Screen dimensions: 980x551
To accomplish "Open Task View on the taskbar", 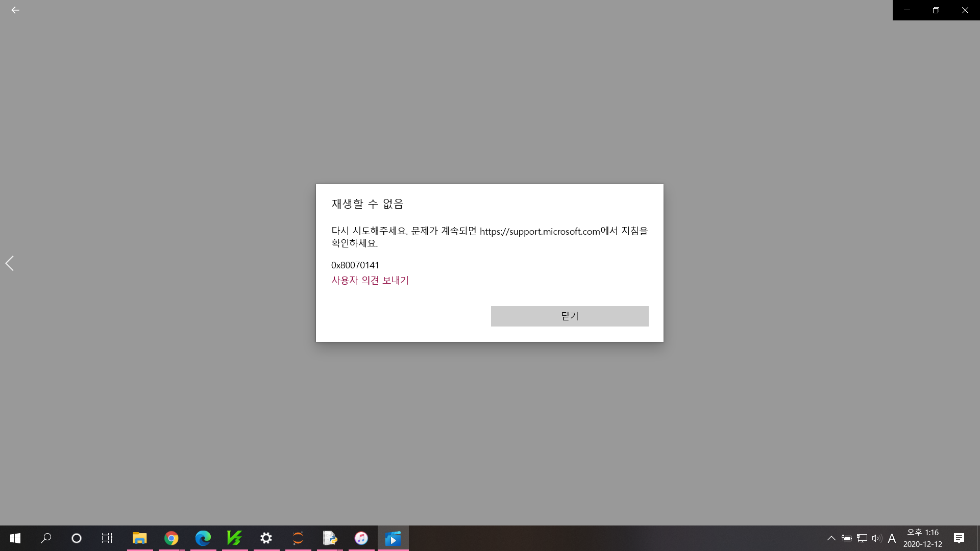I will click(x=107, y=538).
